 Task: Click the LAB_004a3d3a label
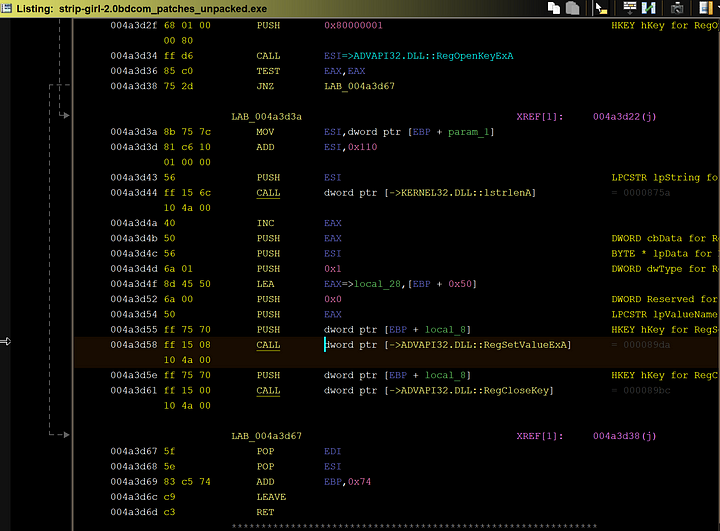266,117
